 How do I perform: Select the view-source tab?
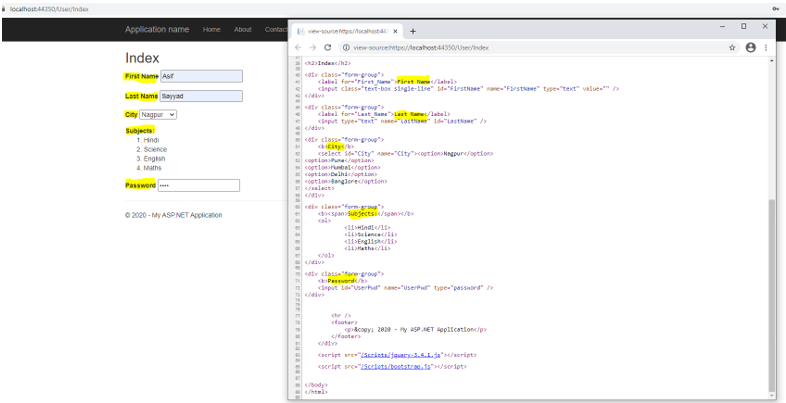[x=346, y=31]
